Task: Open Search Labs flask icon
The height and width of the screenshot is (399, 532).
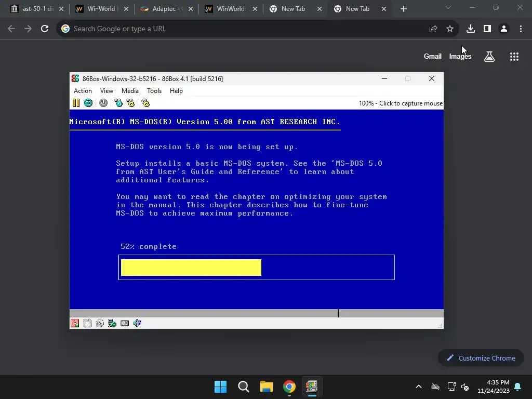Action: [489, 56]
